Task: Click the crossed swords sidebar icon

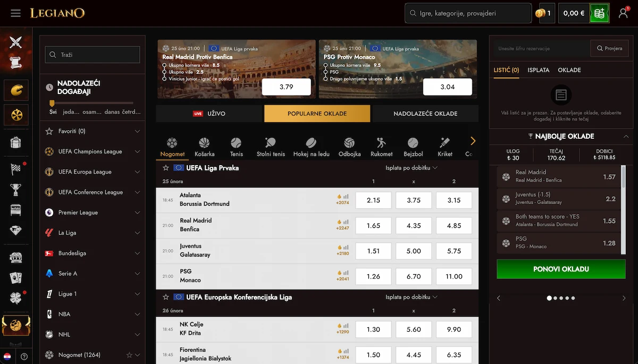Action: (16, 41)
